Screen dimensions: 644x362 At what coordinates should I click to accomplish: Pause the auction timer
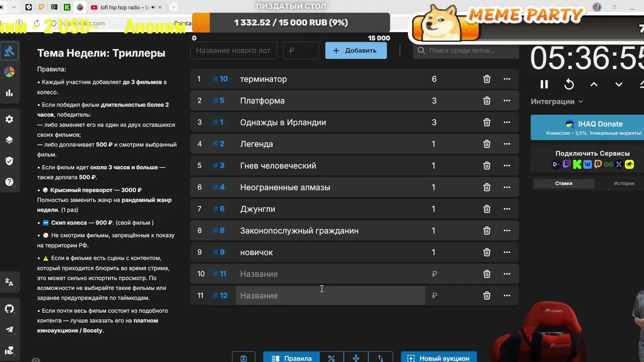tap(544, 84)
